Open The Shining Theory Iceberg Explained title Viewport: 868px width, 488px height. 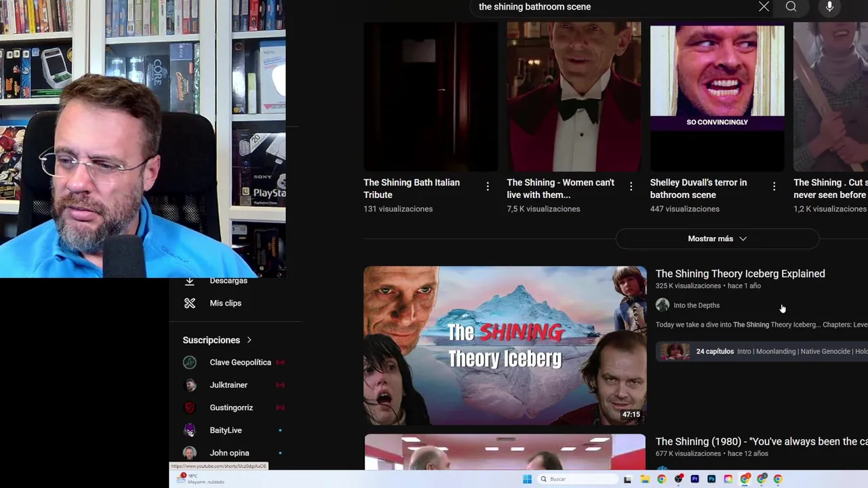tap(741, 274)
